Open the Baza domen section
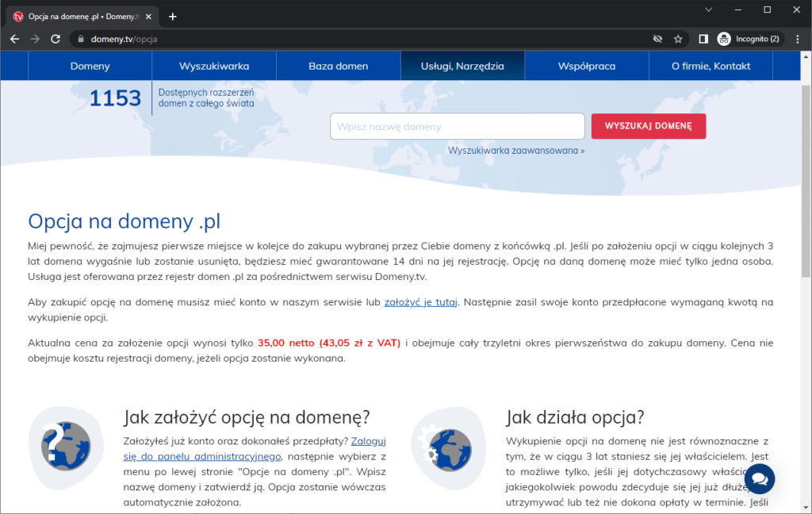 (x=339, y=66)
